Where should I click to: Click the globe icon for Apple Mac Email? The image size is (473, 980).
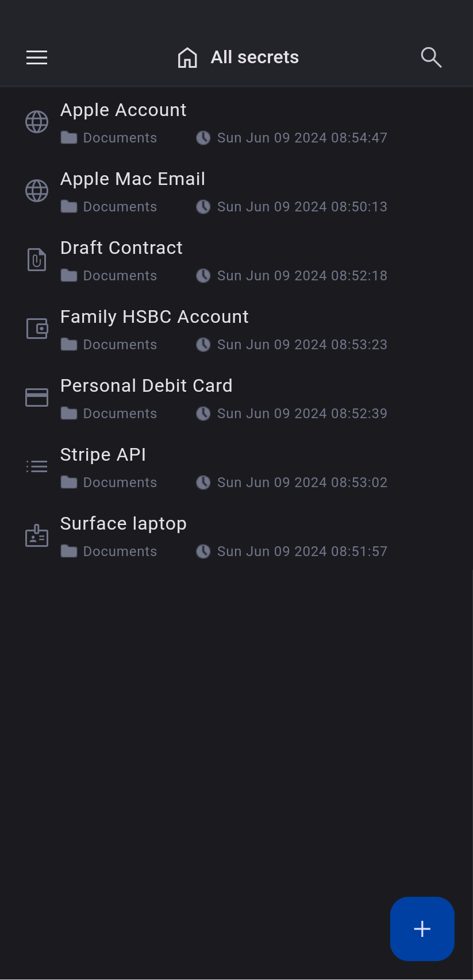coord(37,191)
